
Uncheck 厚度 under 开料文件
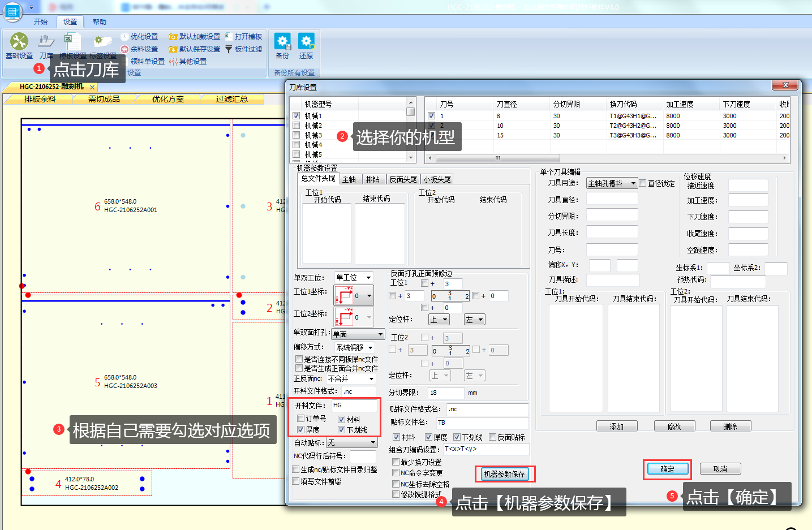point(300,430)
